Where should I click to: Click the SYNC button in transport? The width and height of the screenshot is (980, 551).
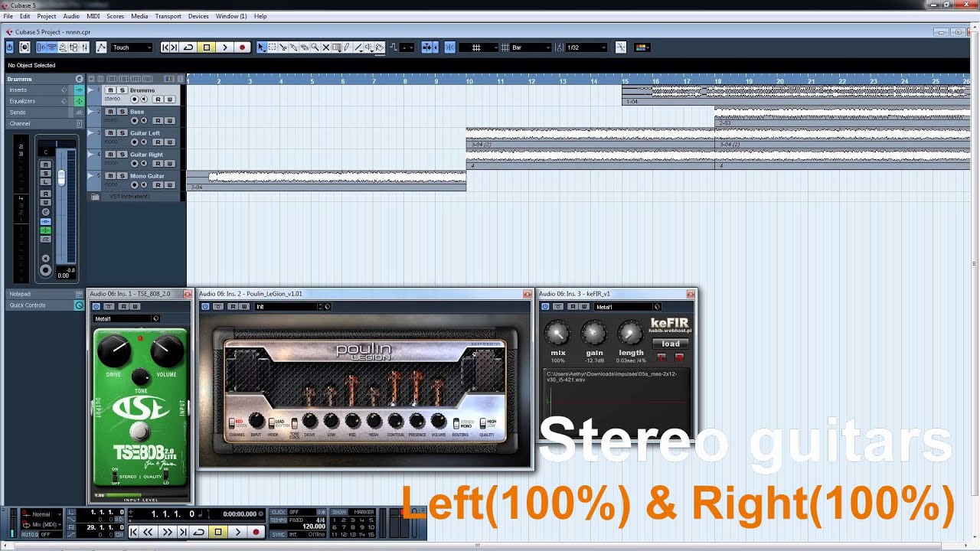pos(278,534)
